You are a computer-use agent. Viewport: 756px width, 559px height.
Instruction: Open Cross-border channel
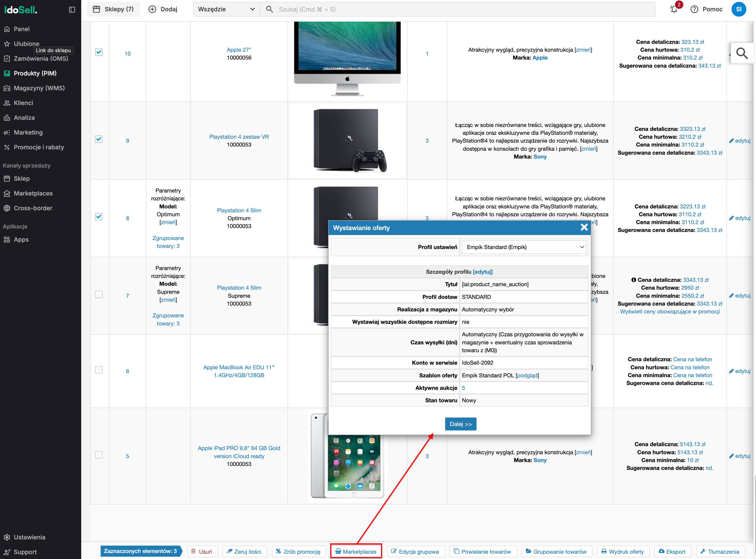coord(33,208)
